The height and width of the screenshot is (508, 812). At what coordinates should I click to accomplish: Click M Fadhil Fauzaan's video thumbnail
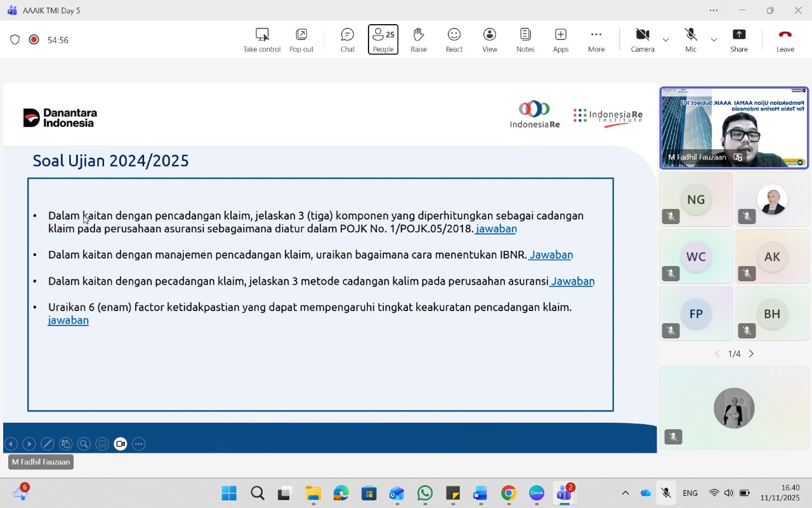click(734, 128)
